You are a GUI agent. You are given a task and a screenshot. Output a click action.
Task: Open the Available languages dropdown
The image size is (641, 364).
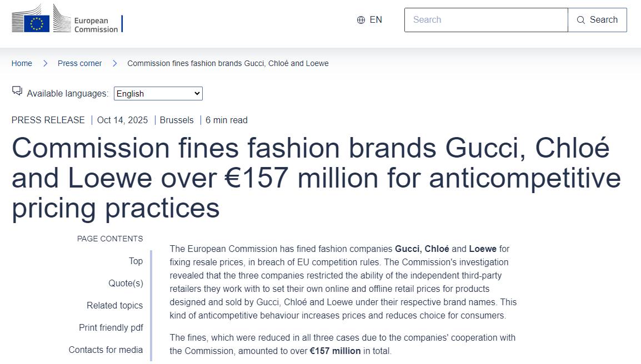click(x=158, y=94)
